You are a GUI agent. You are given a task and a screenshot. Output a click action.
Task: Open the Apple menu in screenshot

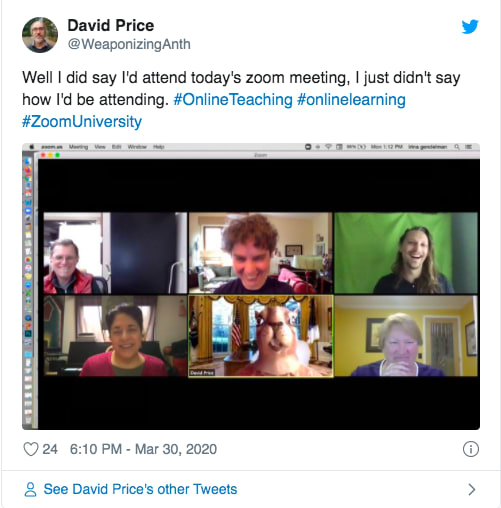[32, 147]
